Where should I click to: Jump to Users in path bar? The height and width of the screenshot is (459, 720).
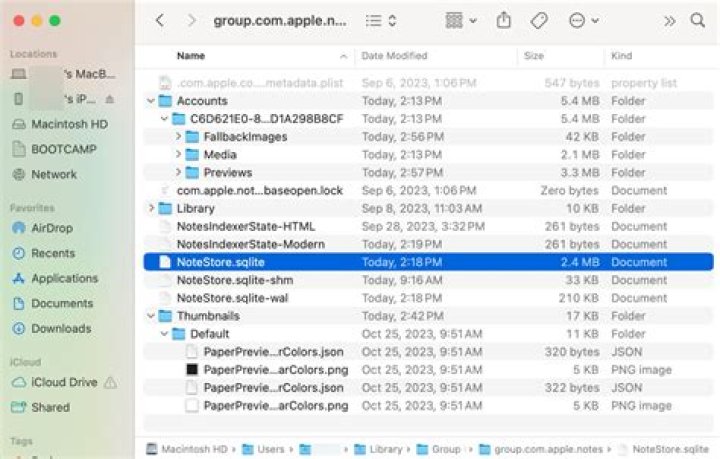pyautogui.click(x=264, y=449)
